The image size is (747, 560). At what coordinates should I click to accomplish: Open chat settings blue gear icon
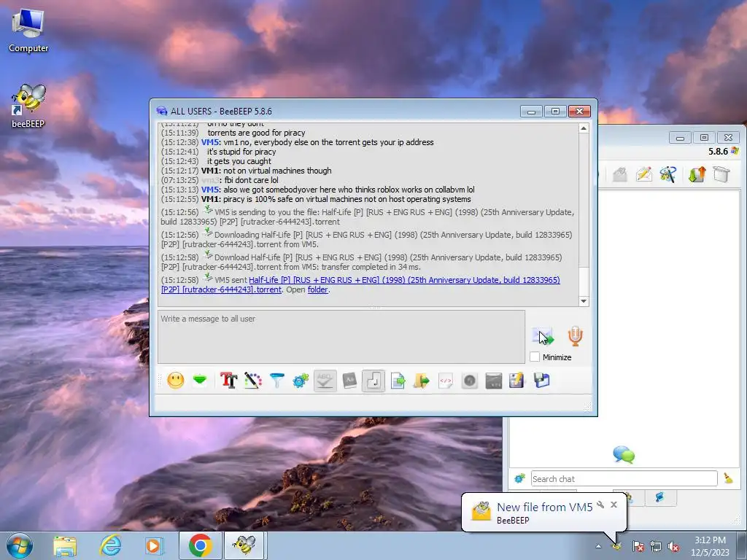pyautogui.click(x=301, y=381)
